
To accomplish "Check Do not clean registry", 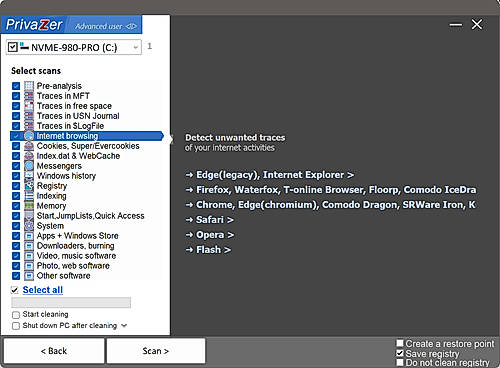I will pyautogui.click(x=400, y=362).
